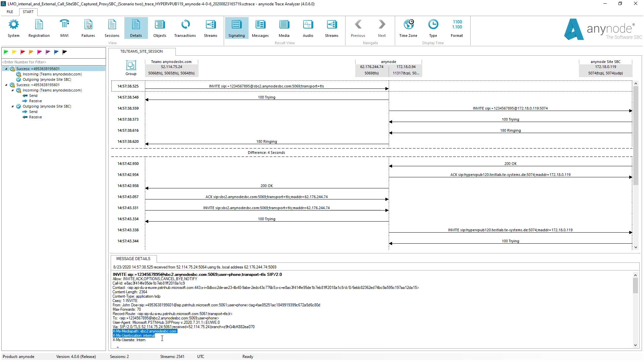Select first session's Outgoing (anynode Site SBC)
Image resolution: width=644 pixels, height=362 pixels.
pyautogui.click(x=47, y=79)
